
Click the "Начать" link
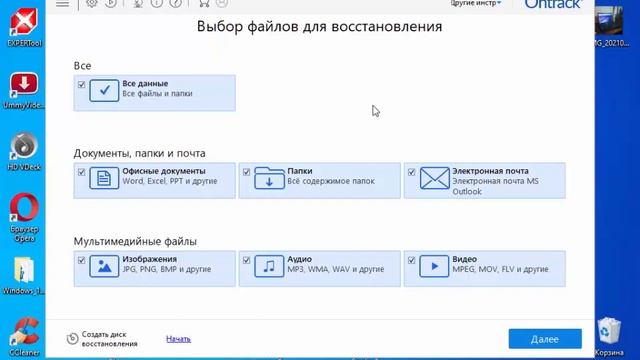coord(178,339)
